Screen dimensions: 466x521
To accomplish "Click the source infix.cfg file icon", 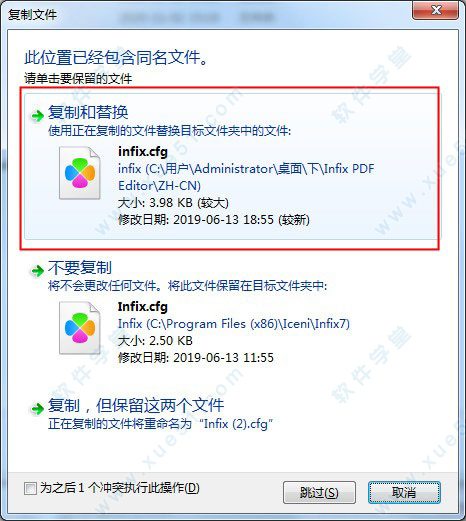I will coord(80,173).
